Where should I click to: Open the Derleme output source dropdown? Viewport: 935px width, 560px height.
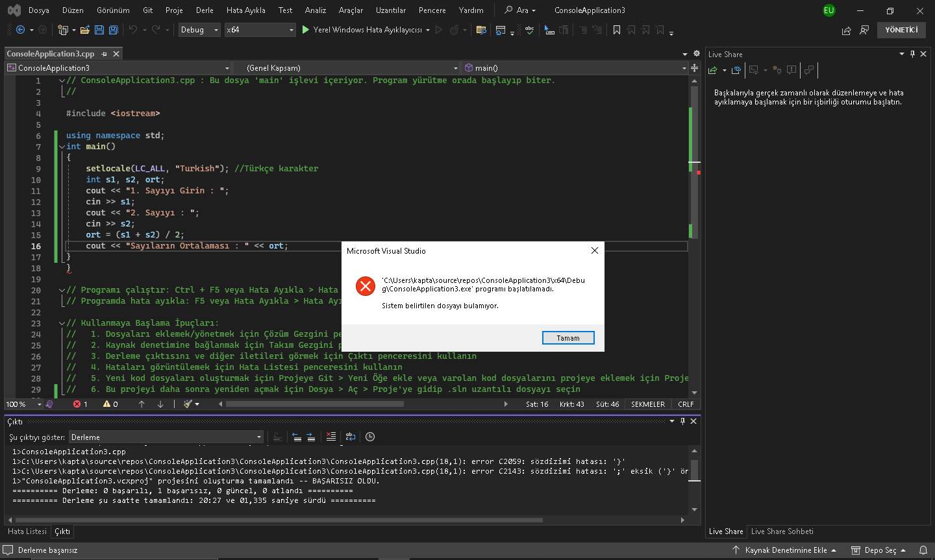pyautogui.click(x=166, y=437)
